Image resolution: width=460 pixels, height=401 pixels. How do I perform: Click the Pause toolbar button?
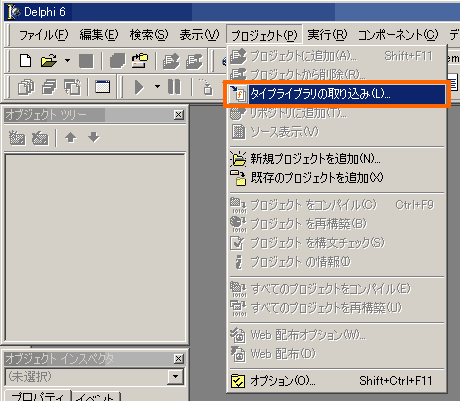point(174,87)
